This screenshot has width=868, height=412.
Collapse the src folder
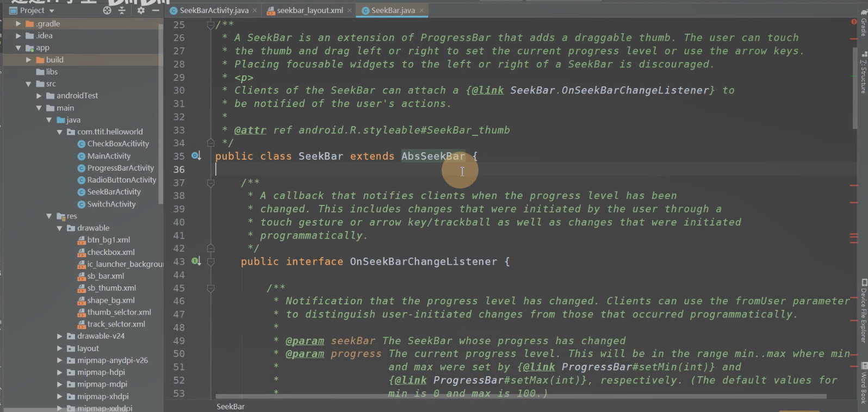(28, 84)
